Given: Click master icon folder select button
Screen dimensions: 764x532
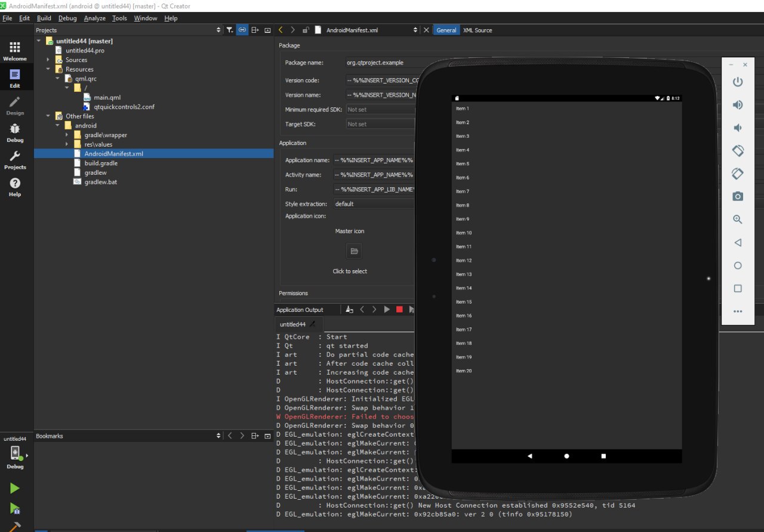Looking at the screenshot, I should [354, 251].
